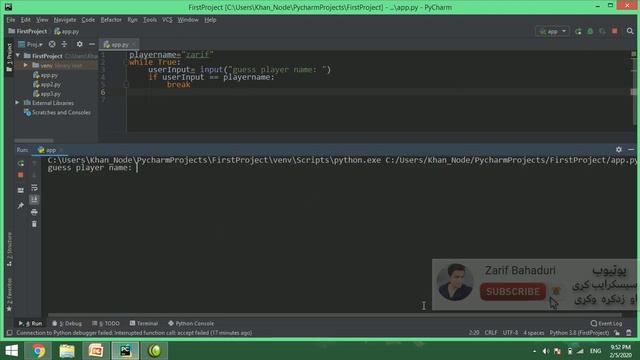Image resolution: width=640 pixels, height=360 pixels.
Task: Open the Debug tool window tab
Action: (x=67, y=323)
